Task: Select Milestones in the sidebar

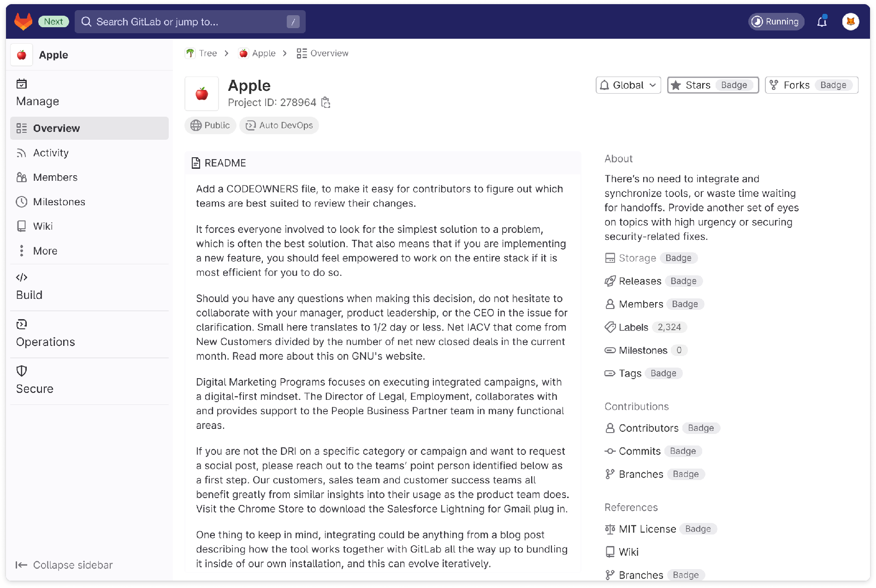Action: pyautogui.click(x=59, y=202)
